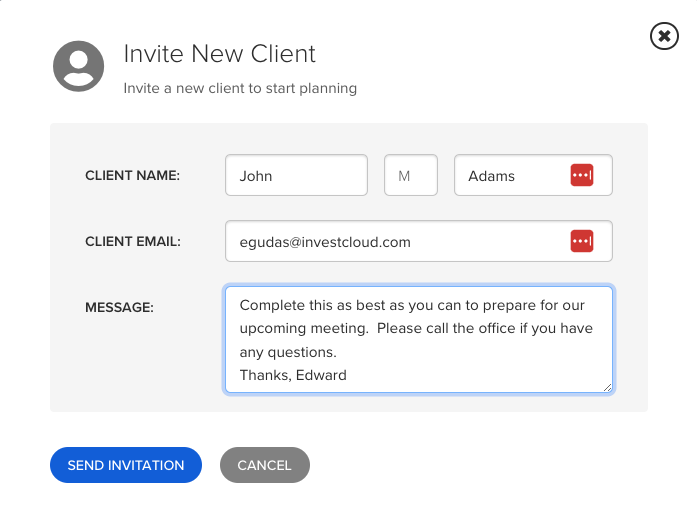Click the MESSAGE label
This screenshot has height=516, width=697.
pyautogui.click(x=120, y=307)
